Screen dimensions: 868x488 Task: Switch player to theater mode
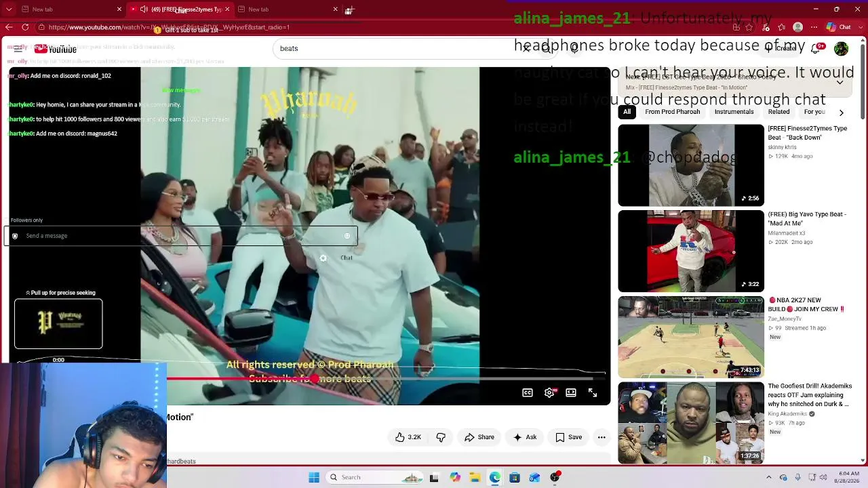(x=571, y=392)
